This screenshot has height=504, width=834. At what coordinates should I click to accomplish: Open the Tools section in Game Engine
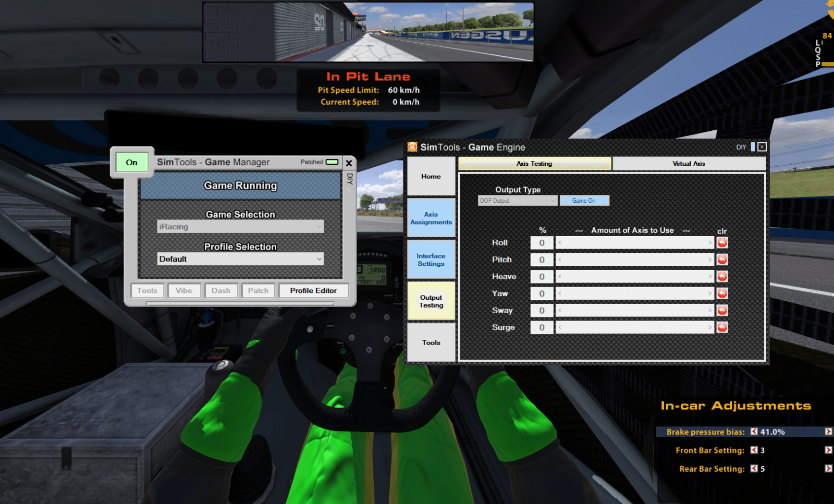click(431, 342)
